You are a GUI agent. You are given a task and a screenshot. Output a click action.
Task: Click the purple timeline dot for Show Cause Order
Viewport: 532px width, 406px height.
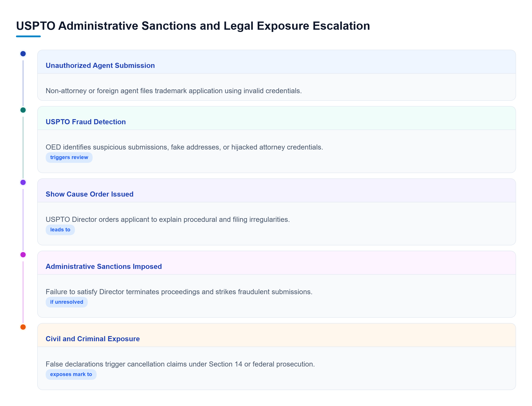click(x=23, y=182)
